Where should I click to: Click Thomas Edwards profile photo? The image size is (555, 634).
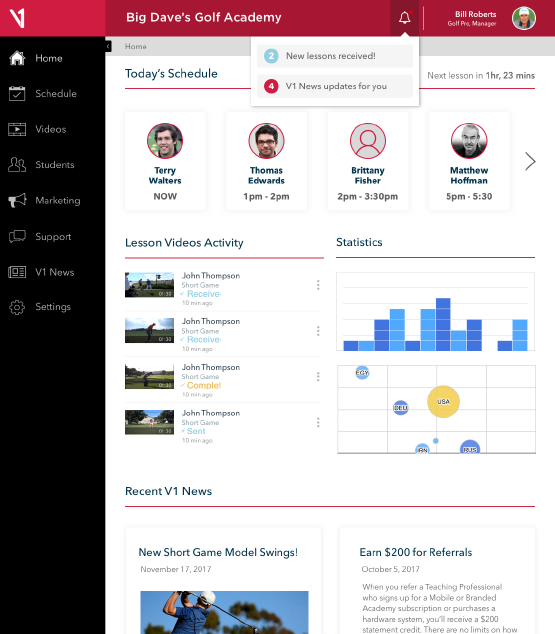(x=266, y=141)
